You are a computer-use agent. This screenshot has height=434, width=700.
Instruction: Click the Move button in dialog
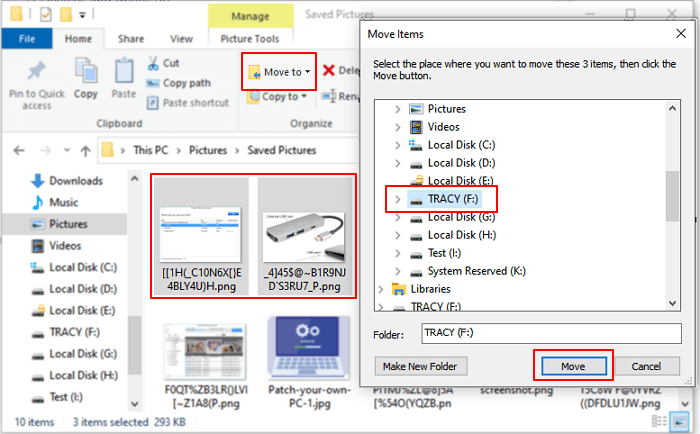[572, 366]
